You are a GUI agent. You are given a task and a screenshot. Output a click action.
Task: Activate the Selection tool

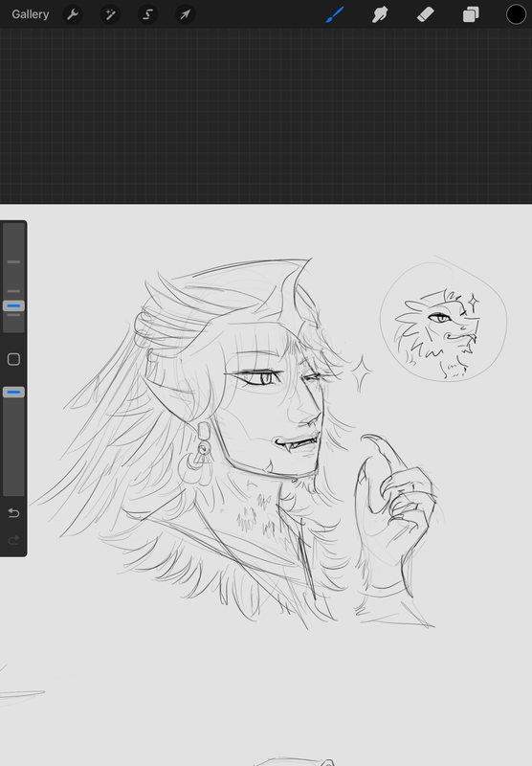pyautogui.click(x=148, y=14)
